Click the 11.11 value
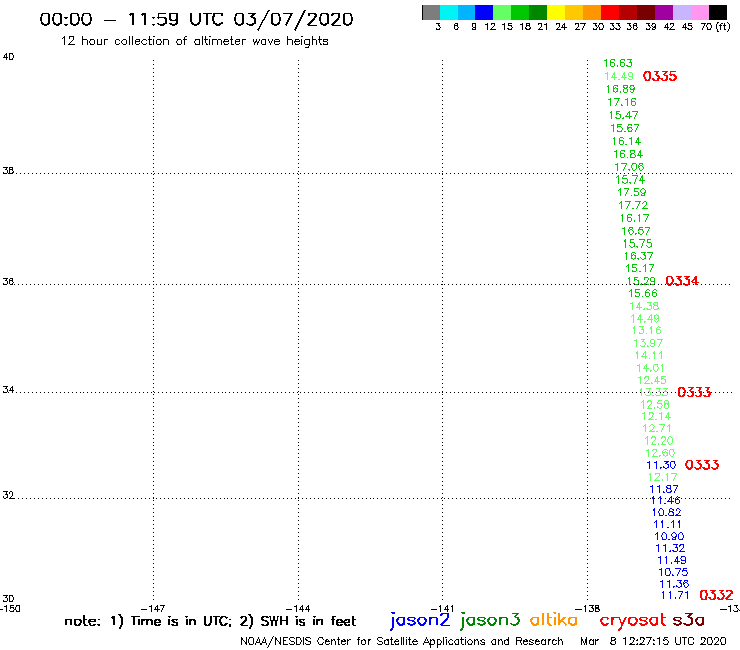Screen dimensions: 740x650 [x=667, y=524]
